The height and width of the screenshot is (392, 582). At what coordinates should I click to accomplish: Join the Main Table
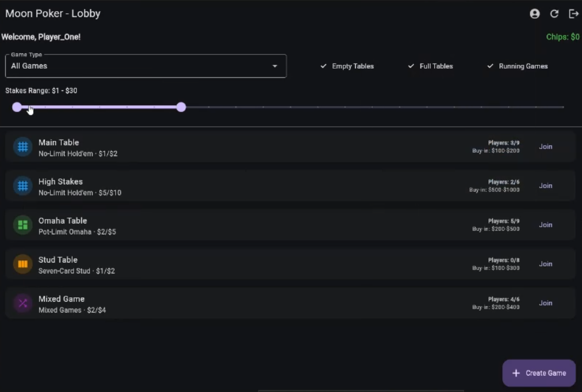(x=545, y=146)
